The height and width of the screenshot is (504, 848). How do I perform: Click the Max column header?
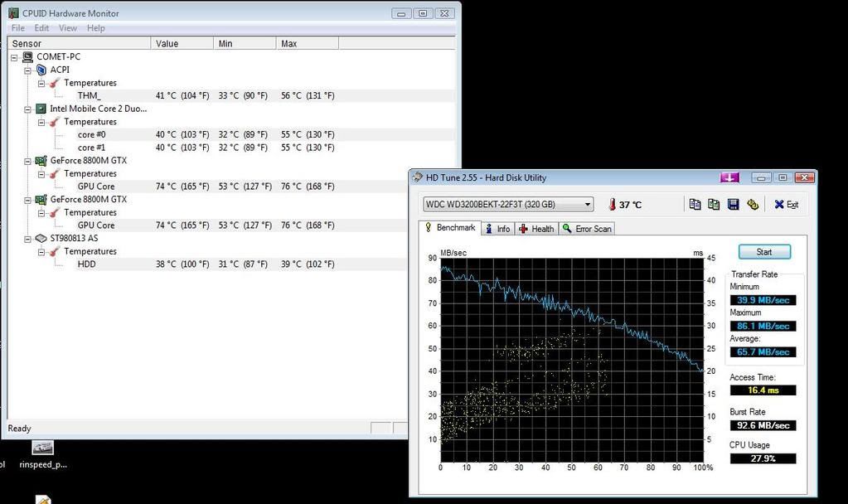(308, 44)
